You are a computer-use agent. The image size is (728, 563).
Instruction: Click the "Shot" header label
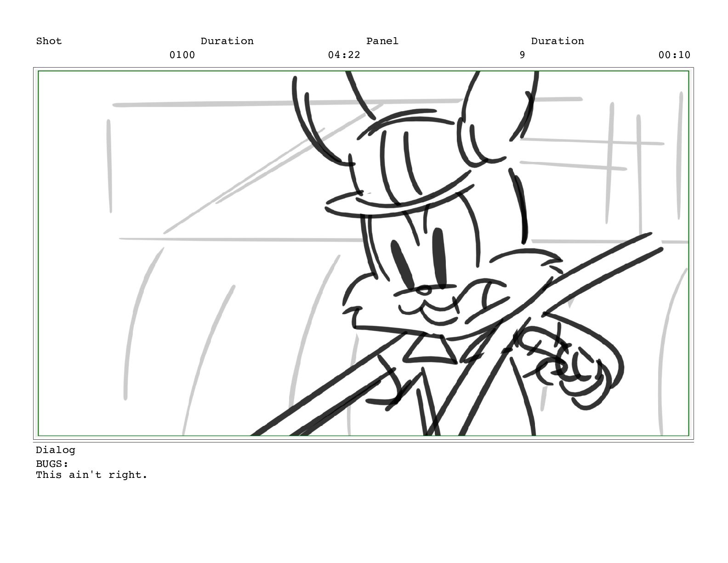(x=49, y=41)
